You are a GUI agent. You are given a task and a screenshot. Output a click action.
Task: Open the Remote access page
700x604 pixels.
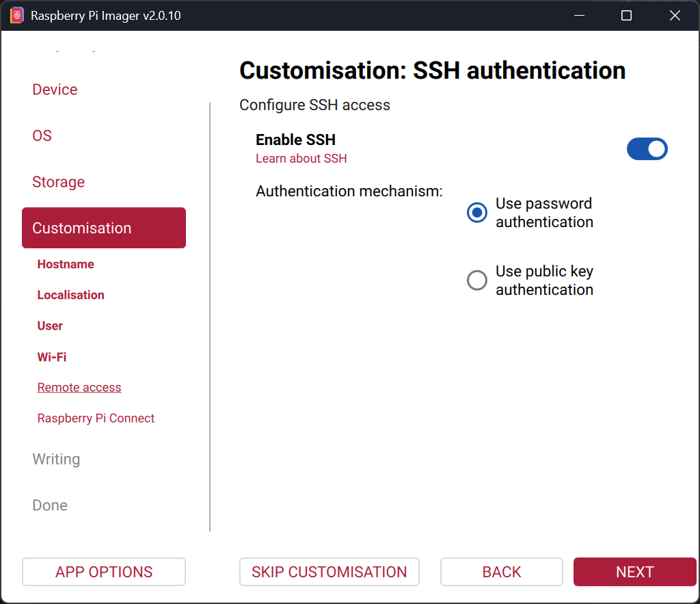click(79, 387)
